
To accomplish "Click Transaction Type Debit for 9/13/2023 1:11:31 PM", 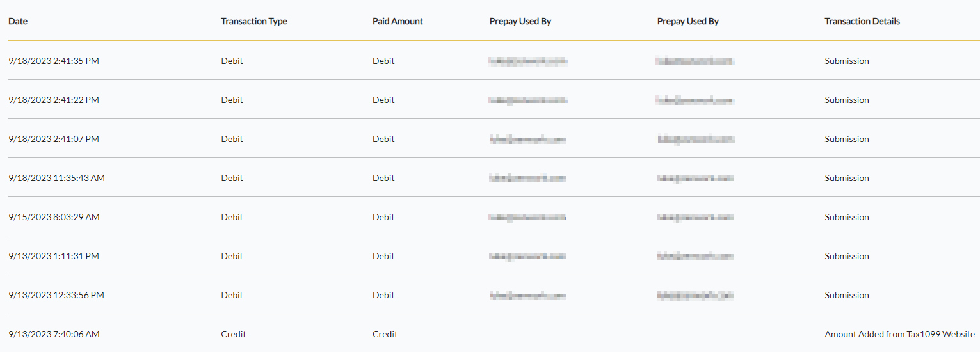I will click(232, 256).
